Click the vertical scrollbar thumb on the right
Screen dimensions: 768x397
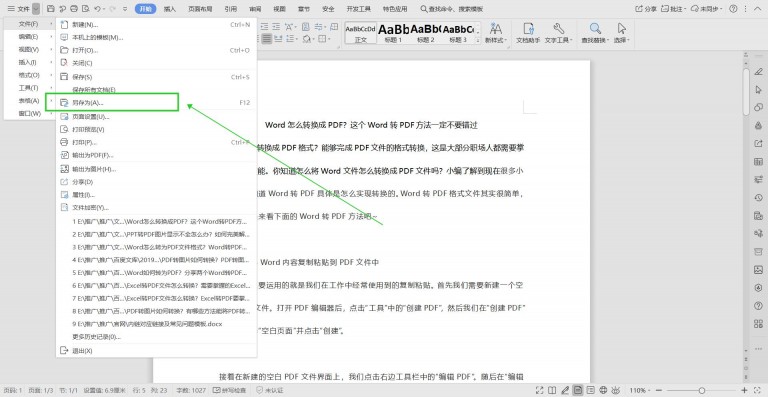point(746,91)
